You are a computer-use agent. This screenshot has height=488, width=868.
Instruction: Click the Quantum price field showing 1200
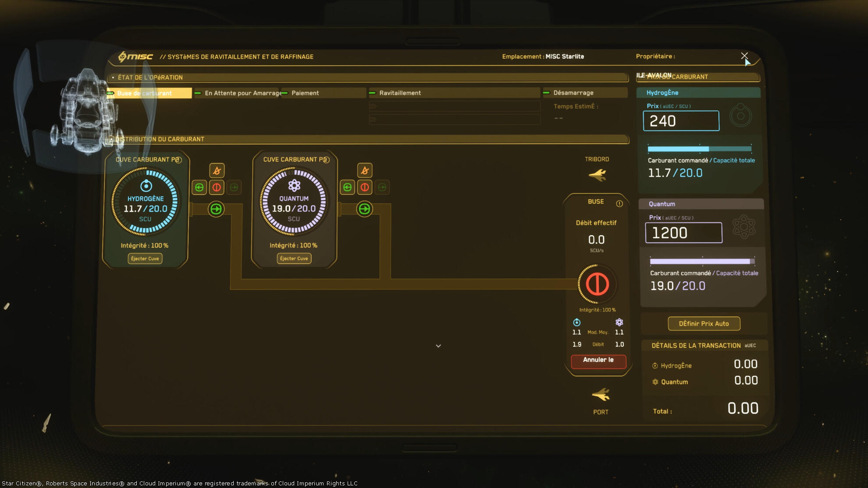click(x=684, y=233)
